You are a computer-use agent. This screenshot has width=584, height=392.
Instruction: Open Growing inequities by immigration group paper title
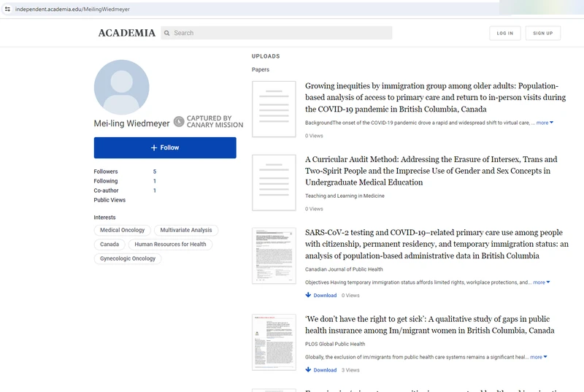pyautogui.click(x=435, y=98)
